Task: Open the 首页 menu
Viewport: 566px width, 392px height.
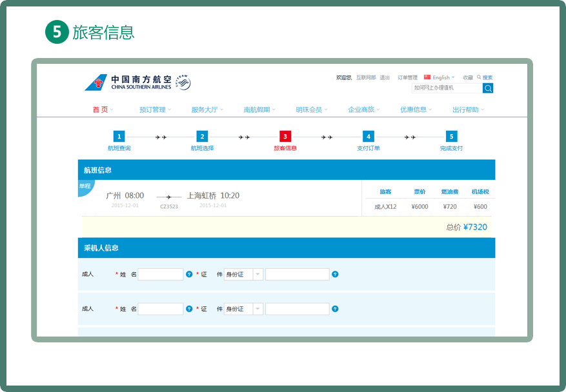Action: tap(102, 110)
